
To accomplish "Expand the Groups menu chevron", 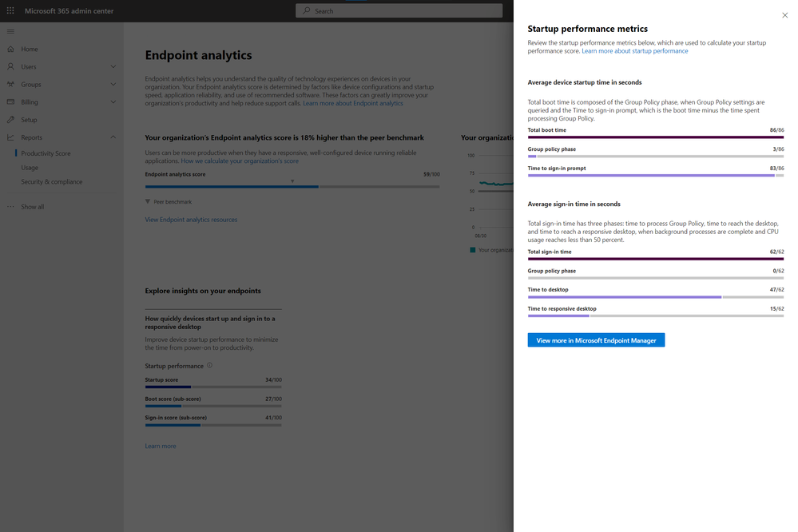I will pos(113,84).
